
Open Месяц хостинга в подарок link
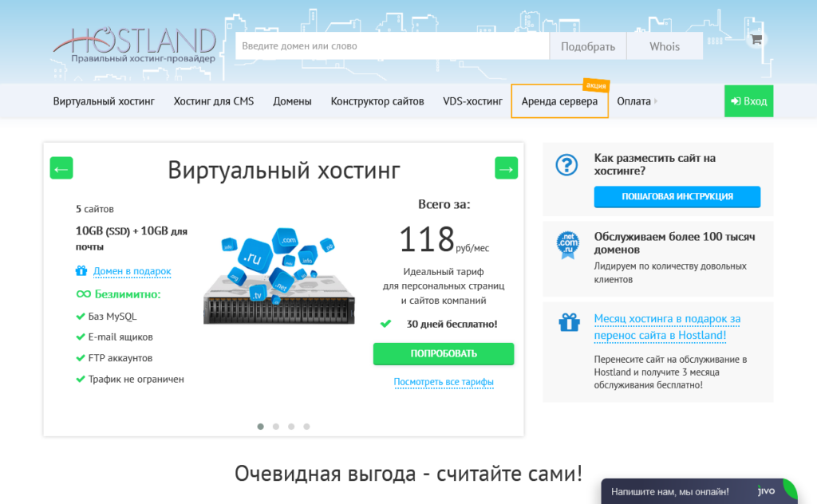coord(667,327)
